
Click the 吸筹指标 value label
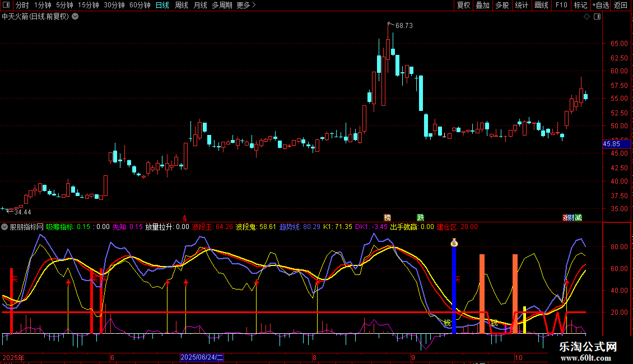tap(68, 227)
